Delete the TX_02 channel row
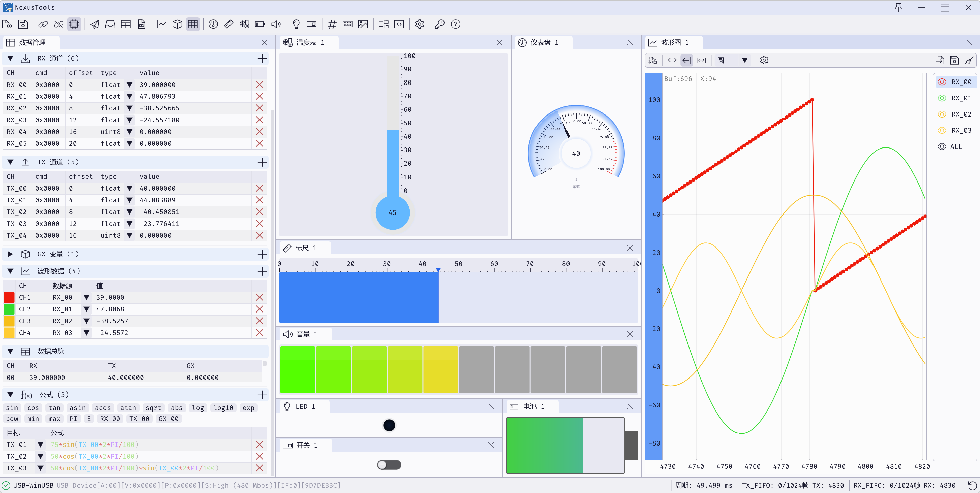Screen dimensions: 980x493 coord(259,212)
